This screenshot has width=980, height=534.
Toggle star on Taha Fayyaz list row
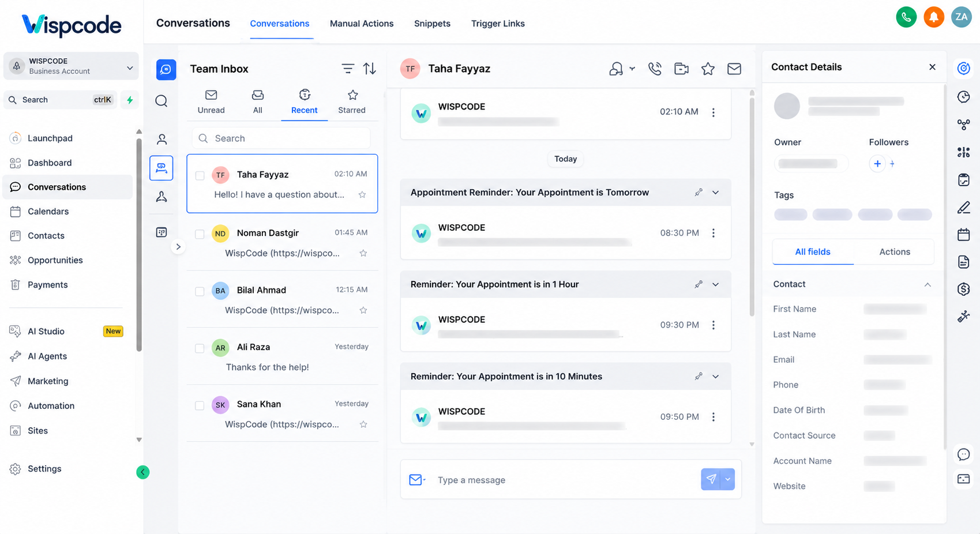pos(362,194)
